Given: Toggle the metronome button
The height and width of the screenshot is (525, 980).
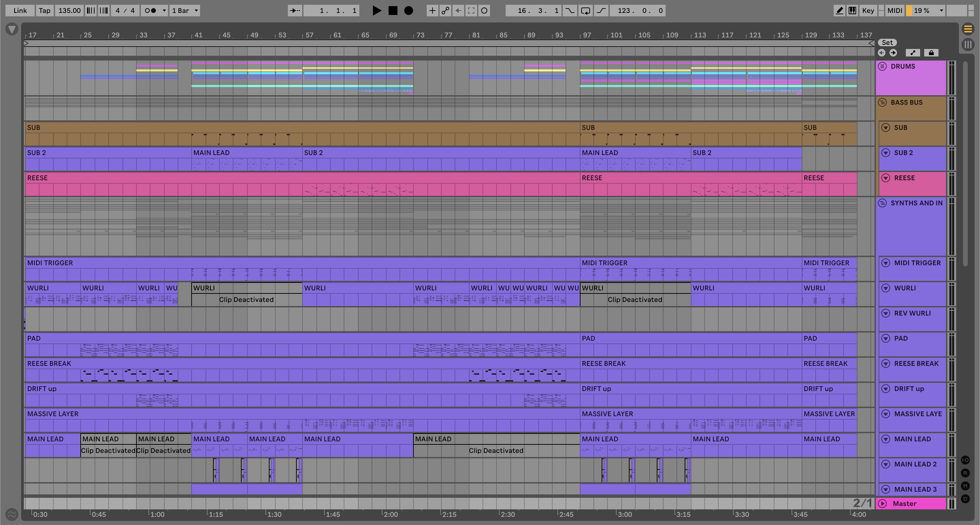Looking at the screenshot, I should [151, 11].
